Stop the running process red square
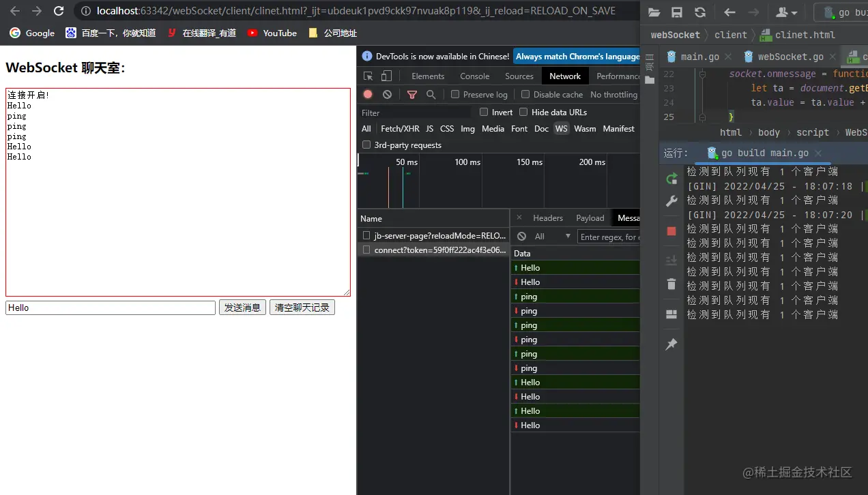 (671, 231)
